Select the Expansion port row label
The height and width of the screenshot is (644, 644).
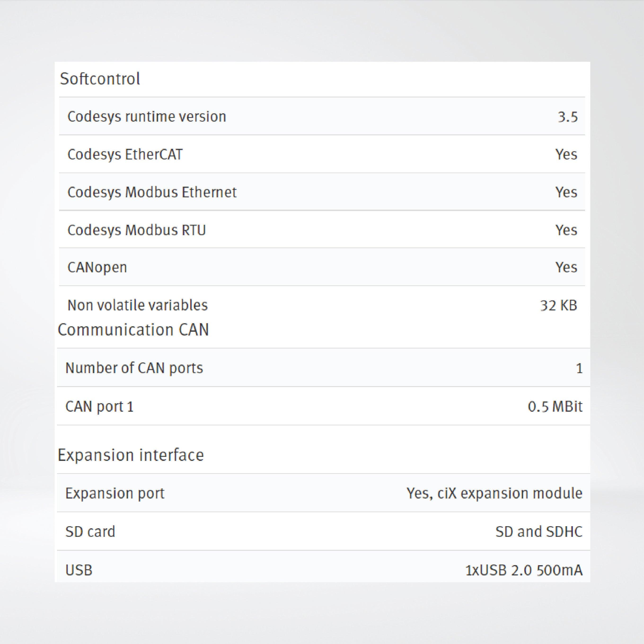115,493
